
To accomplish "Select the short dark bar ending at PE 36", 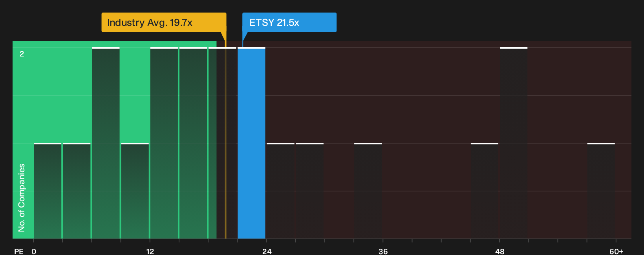I will (x=368, y=191).
